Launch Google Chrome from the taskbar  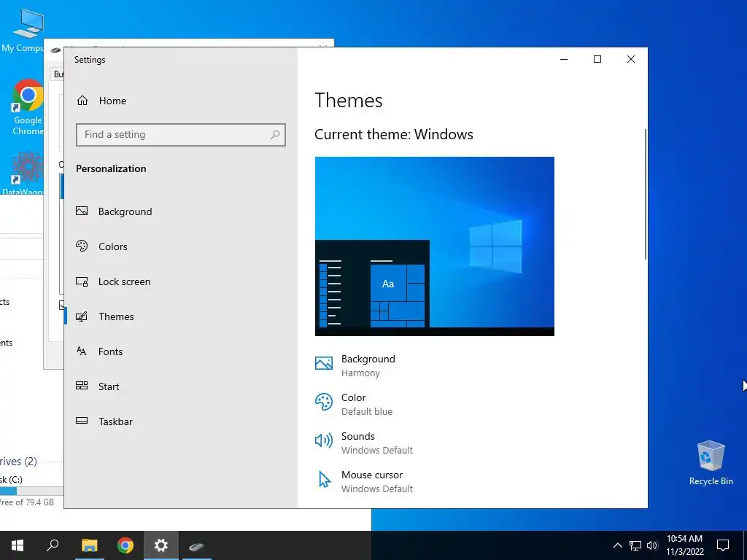[x=125, y=545]
